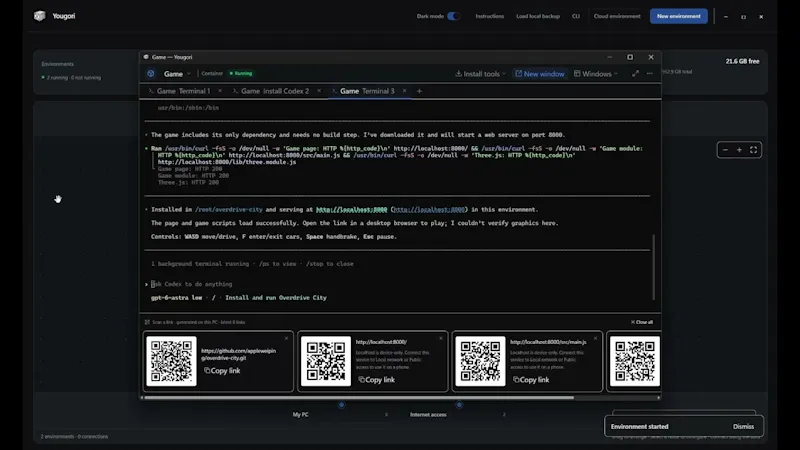Click the /root/overdrive-city path
Screen dimensions: 800x450
229,210
